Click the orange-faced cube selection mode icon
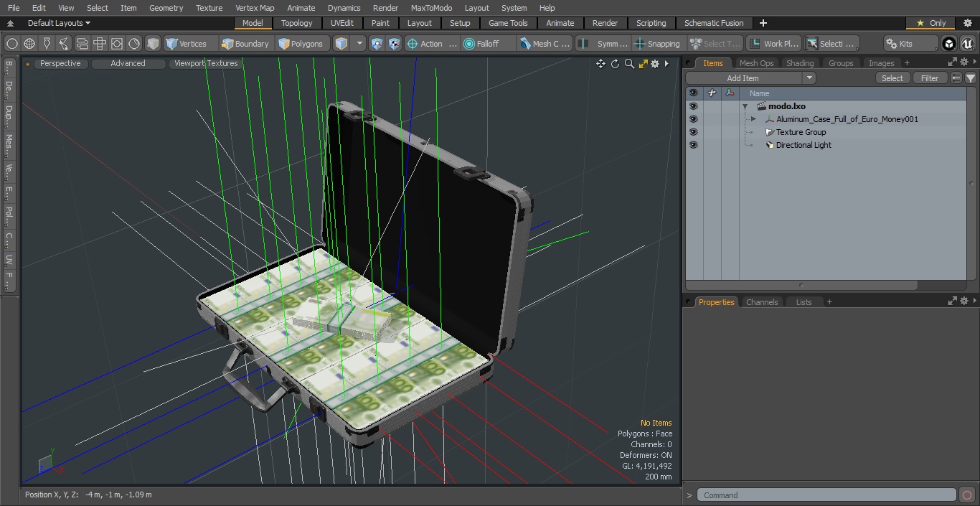Image resolution: width=980 pixels, height=506 pixels. (x=341, y=44)
